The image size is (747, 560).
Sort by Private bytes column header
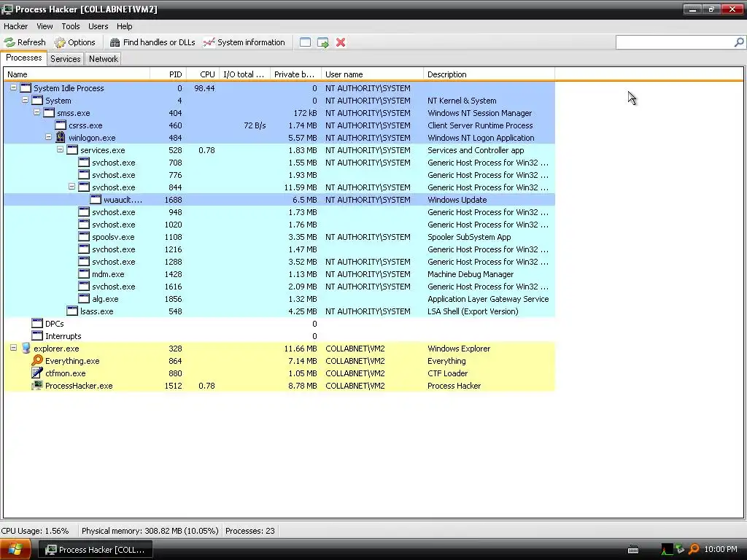tap(296, 74)
